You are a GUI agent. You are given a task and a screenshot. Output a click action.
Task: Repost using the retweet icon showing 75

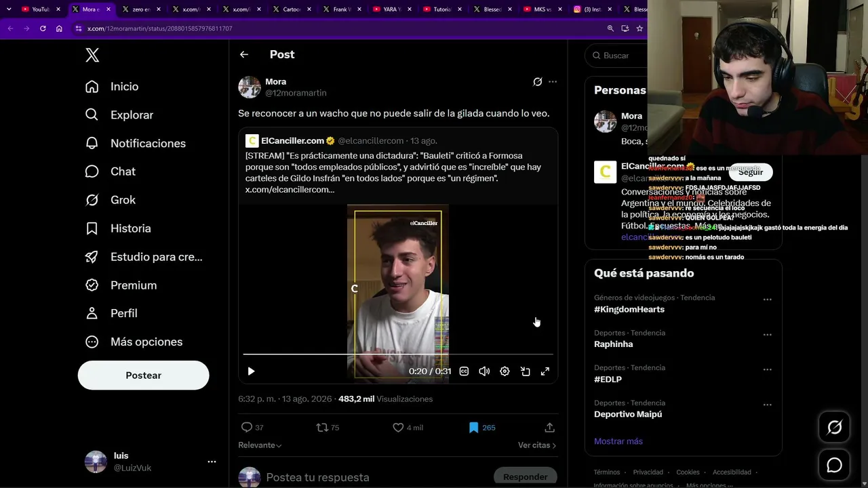(x=322, y=428)
